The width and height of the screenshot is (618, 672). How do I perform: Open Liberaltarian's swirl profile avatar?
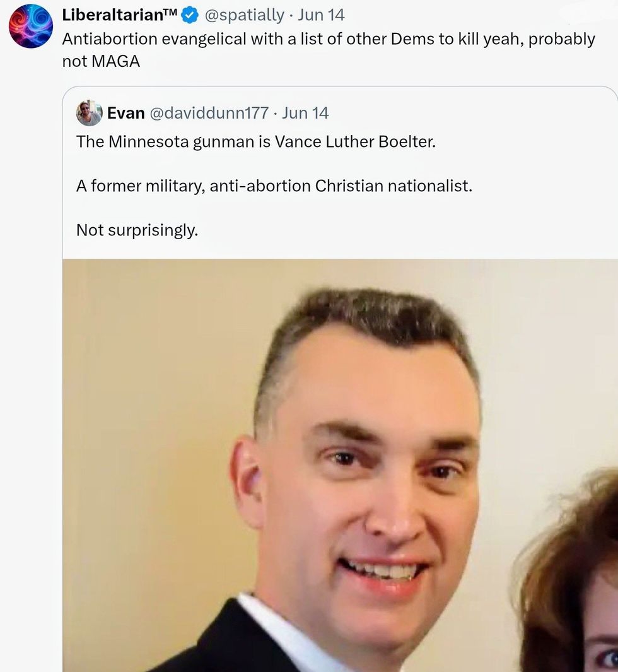[x=31, y=26]
